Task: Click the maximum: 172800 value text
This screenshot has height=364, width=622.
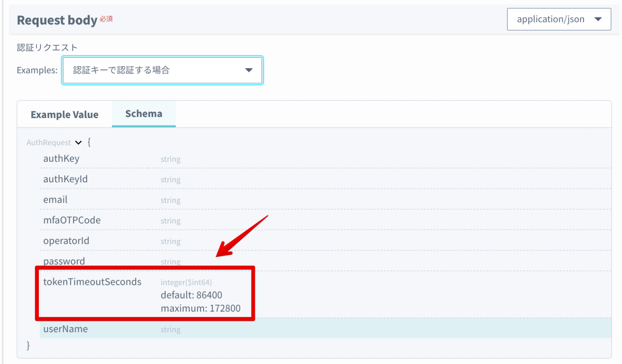Action: pos(200,308)
